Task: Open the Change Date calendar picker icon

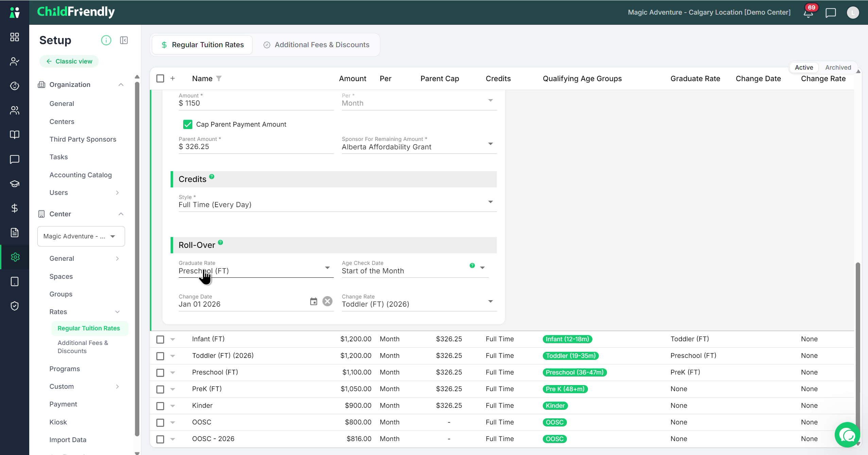Action: point(313,302)
